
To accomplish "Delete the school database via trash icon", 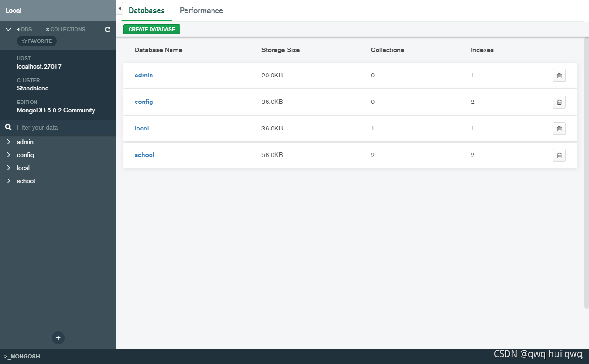I will [559, 155].
